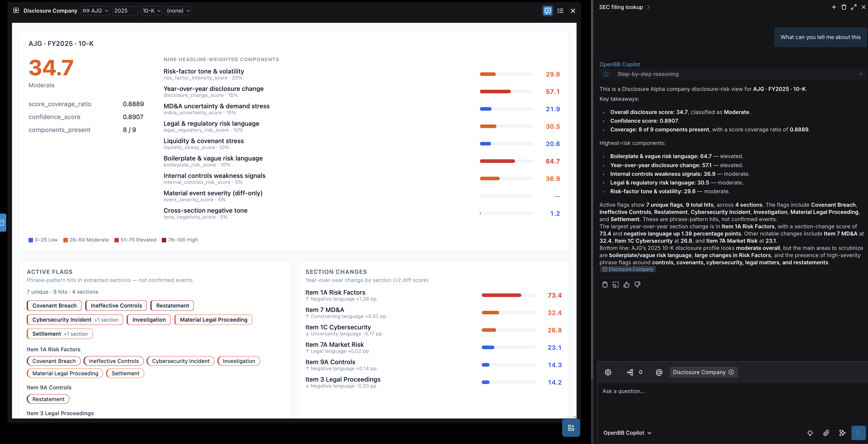Click Investigation chip under Item 1A Risk Factors

(239, 361)
